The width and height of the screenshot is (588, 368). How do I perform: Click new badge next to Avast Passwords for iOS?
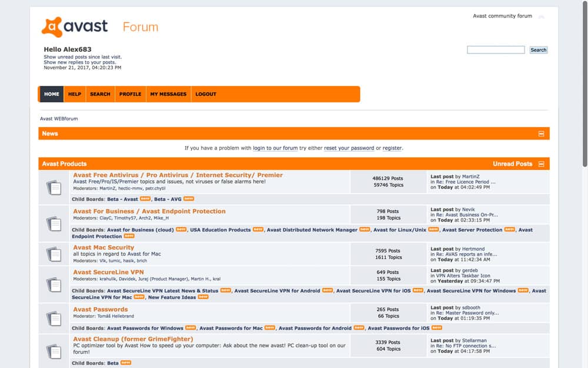(x=437, y=328)
